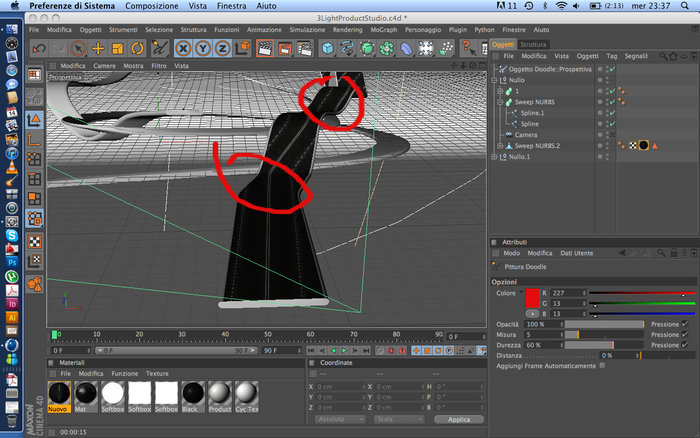Toggle Pressione checkbox for Opacità

[x=685, y=324]
